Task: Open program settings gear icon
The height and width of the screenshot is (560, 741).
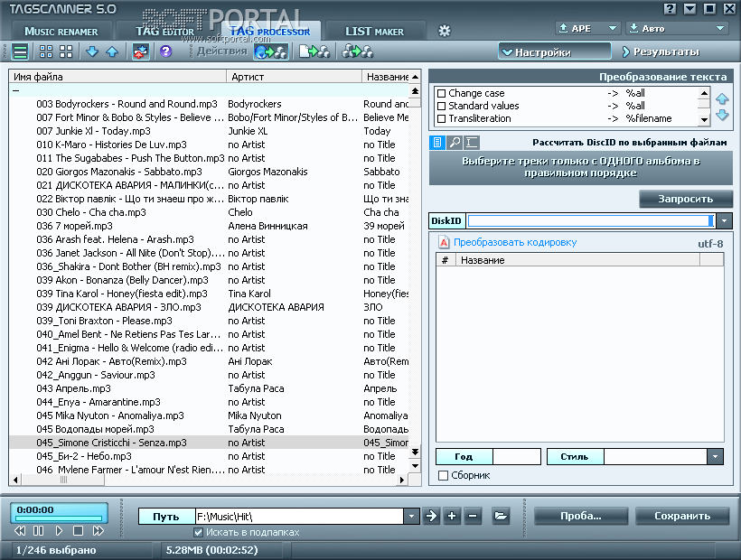Action: 444,31
